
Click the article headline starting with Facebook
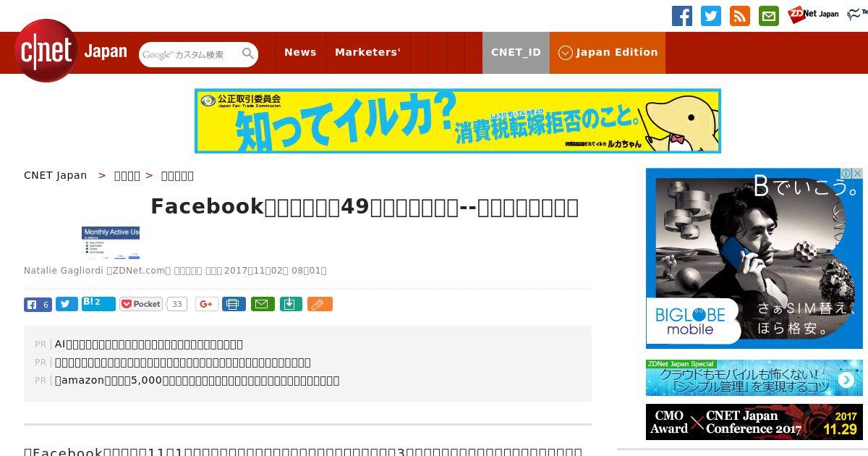tap(365, 207)
